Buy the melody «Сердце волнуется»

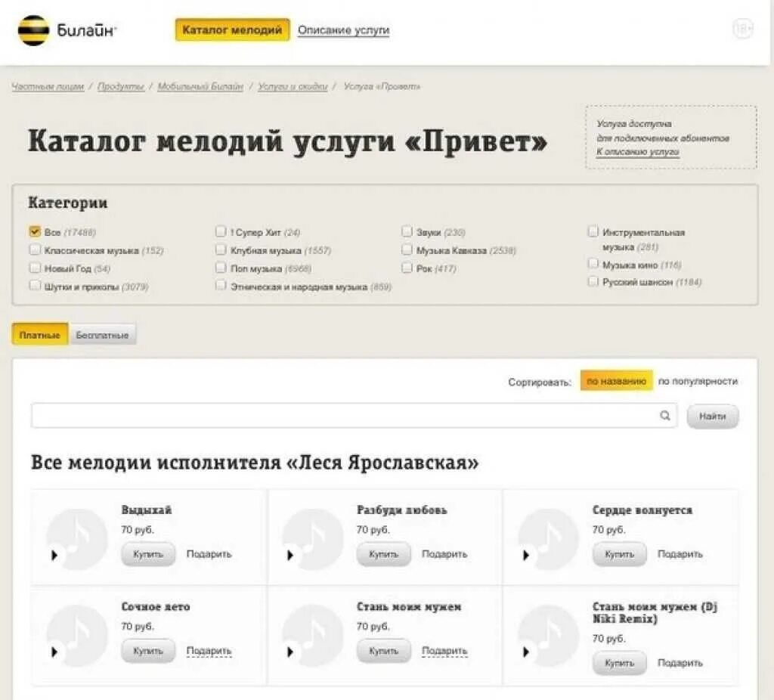[620, 554]
